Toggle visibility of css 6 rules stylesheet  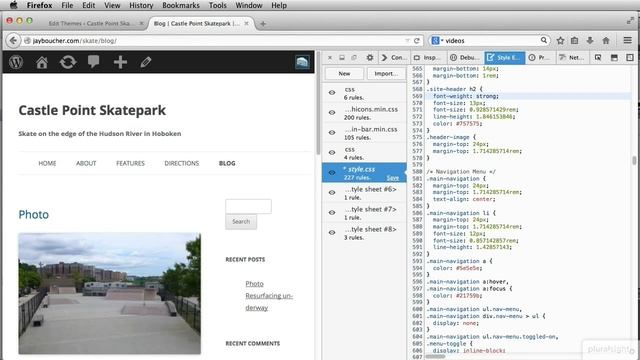(x=332, y=93)
